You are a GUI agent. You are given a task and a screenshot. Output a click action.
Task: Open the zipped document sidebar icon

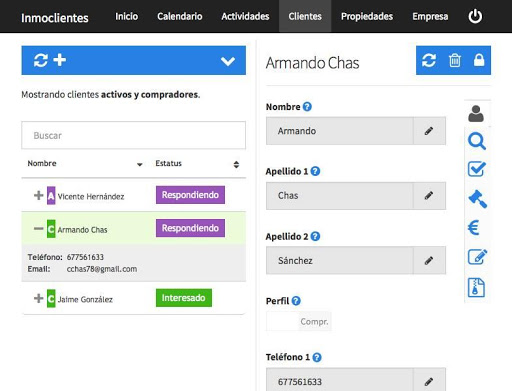(x=476, y=287)
